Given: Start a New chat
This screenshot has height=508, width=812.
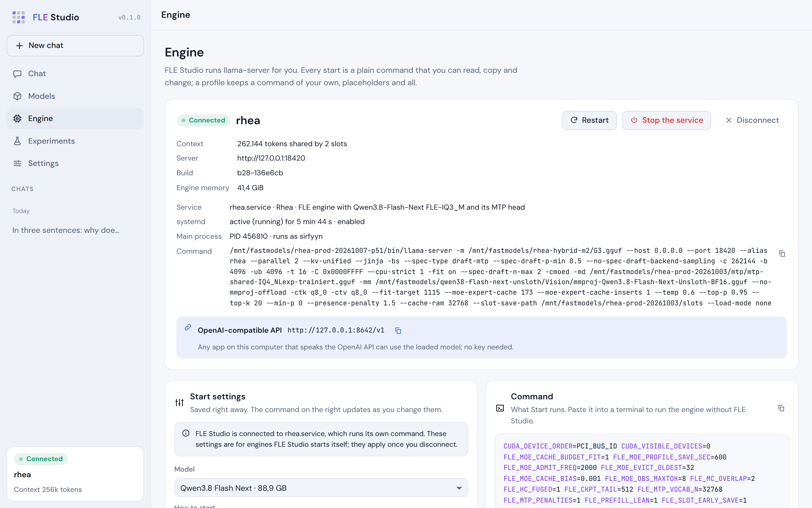Looking at the screenshot, I should tap(75, 45).
